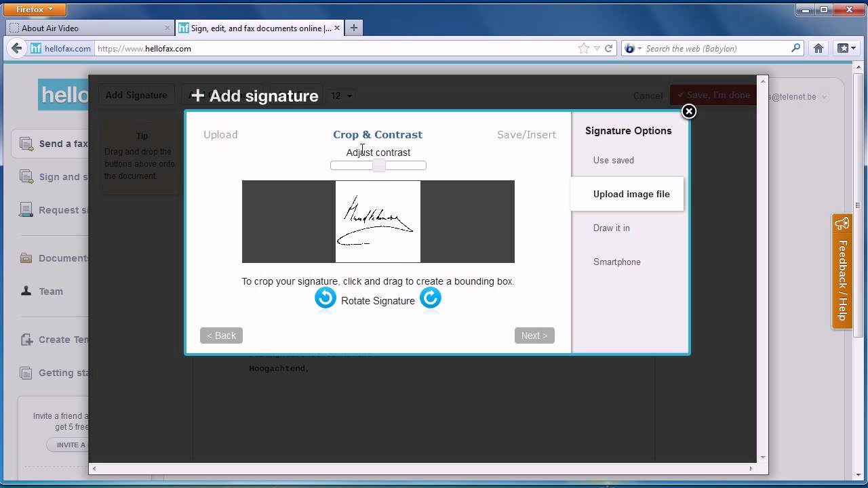Viewport: 868px width, 488px height.
Task: Click the HelloFax logo
Action: 63,95
